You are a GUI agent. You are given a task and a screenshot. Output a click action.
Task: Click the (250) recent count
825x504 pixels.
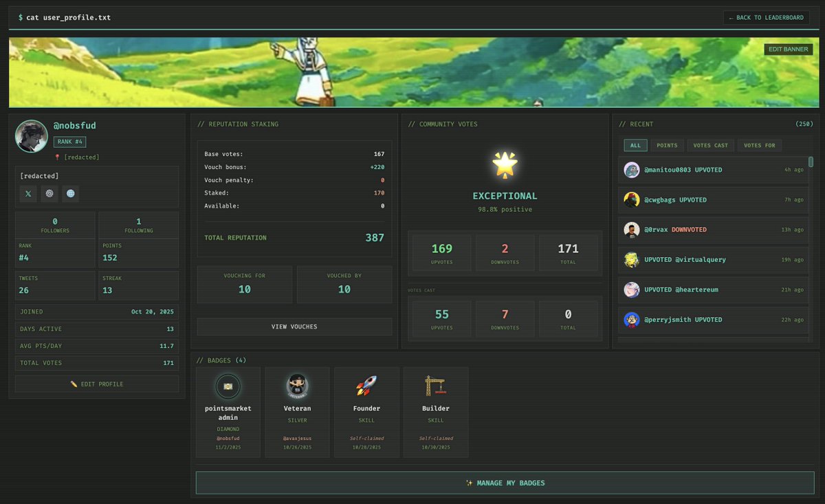point(804,124)
